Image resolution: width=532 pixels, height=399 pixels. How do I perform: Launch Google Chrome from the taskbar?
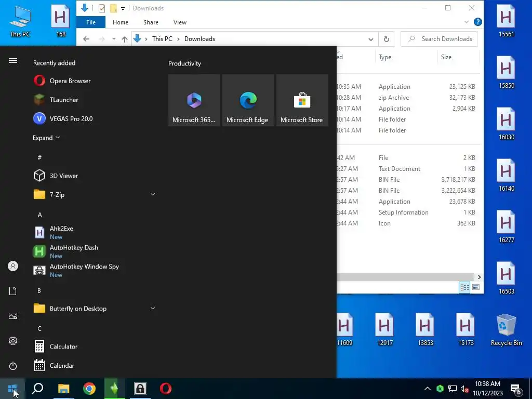[89, 389]
